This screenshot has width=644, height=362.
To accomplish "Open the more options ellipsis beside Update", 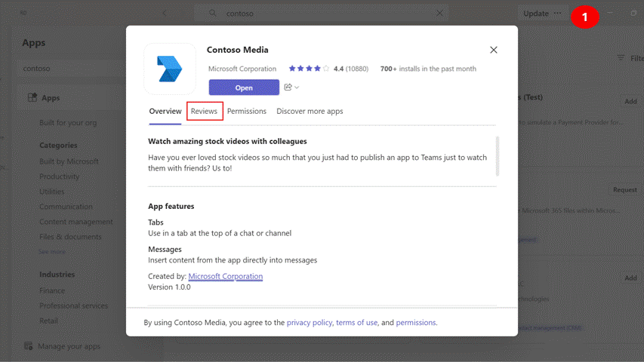I will click(557, 13).
